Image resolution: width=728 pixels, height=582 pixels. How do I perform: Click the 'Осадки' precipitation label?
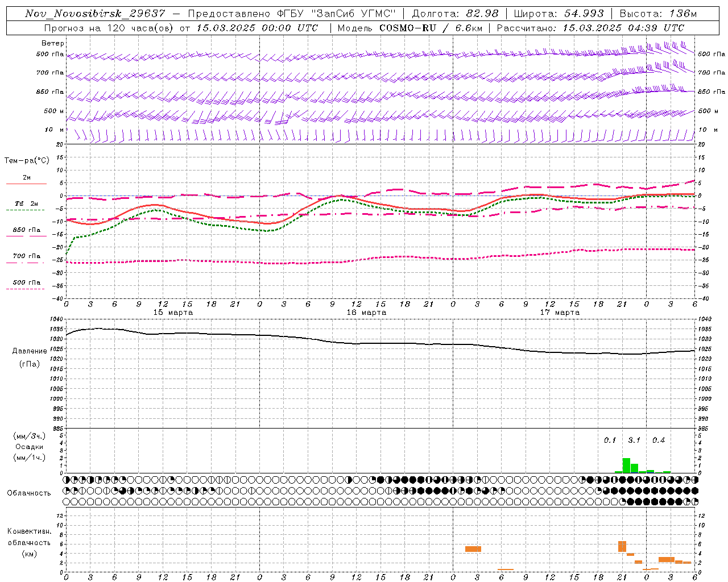click(29, 447)
